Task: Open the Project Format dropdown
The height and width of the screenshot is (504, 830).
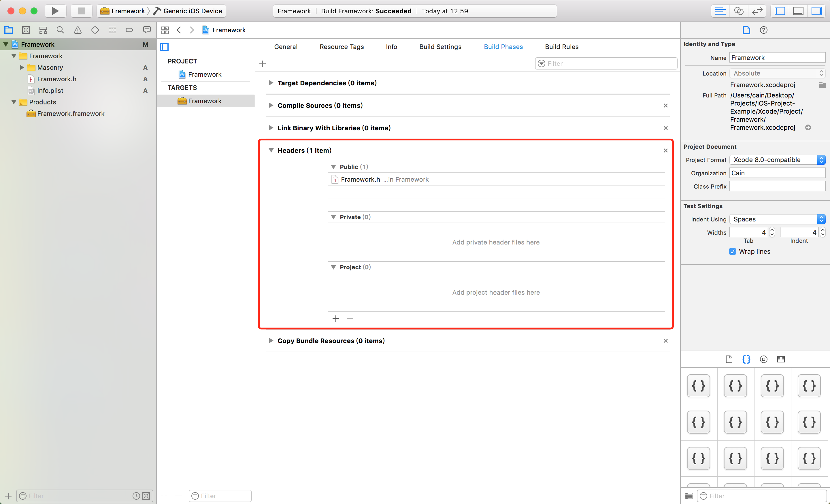Action: tap(777, 160)
